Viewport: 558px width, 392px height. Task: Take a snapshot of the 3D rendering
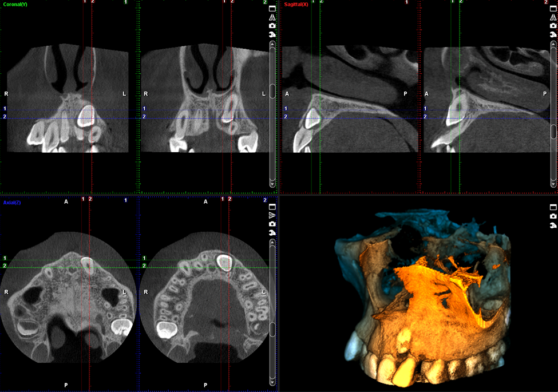(x=553, y=216)
